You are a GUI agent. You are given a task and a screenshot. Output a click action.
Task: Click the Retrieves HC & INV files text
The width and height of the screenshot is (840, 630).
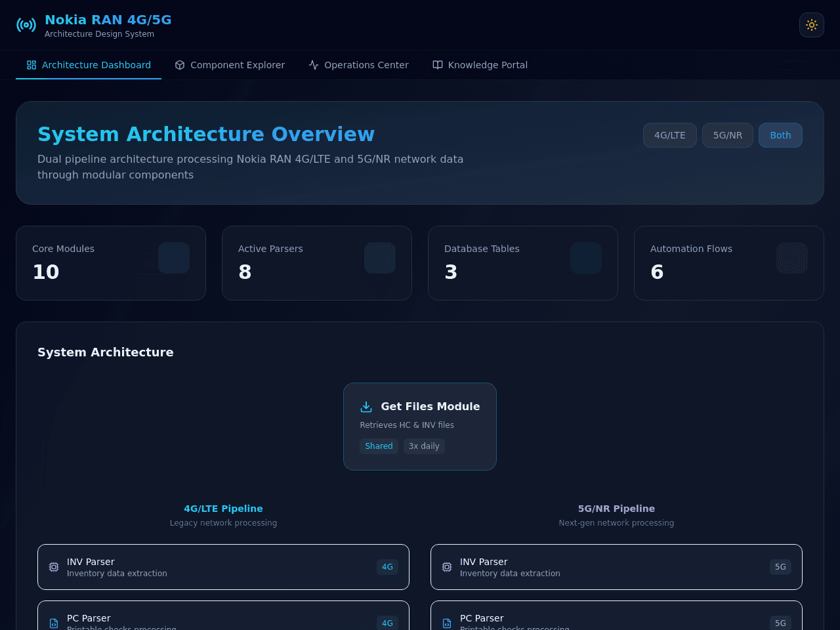(407, 425)
